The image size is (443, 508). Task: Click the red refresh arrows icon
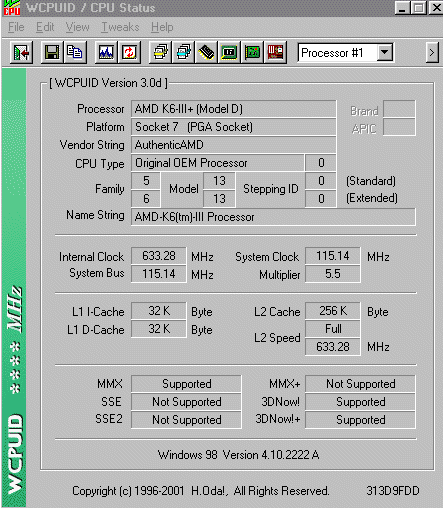pyautogui.click(x=129, y=53)
